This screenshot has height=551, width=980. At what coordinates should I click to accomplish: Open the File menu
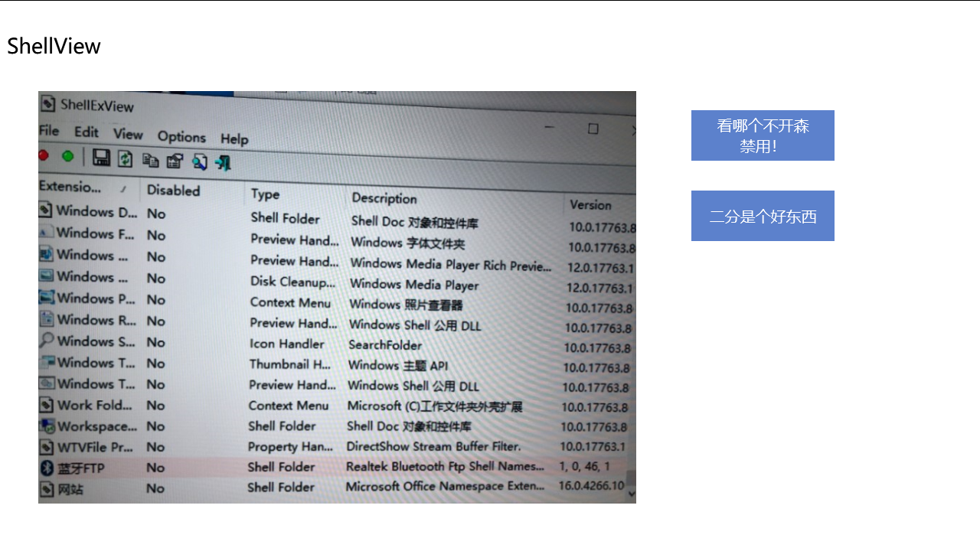[48, 131]
